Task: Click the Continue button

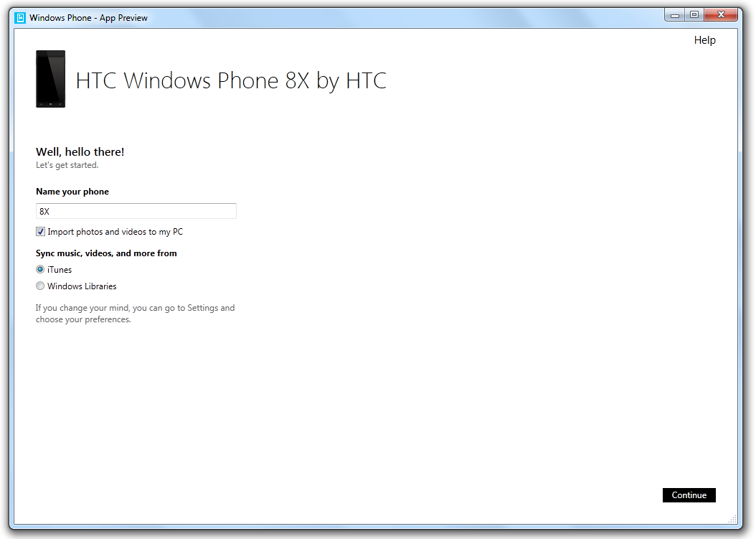Action: [x=689, y=495]
